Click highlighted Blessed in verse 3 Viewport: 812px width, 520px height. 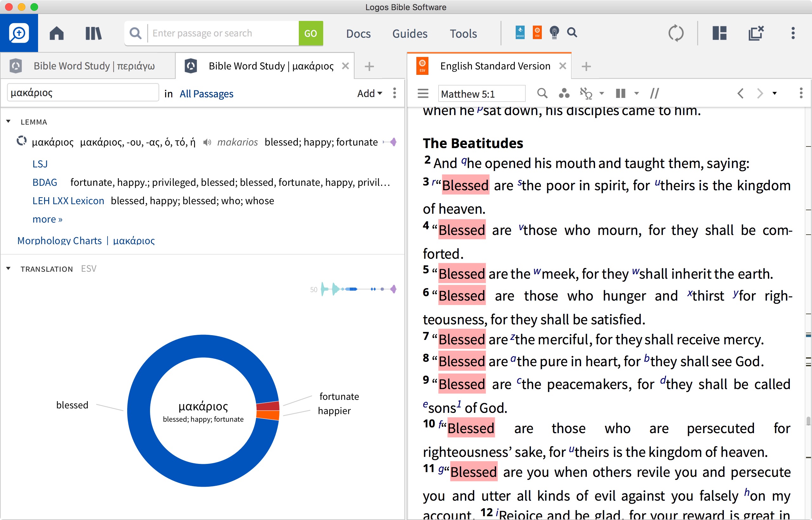[x=465, y=185]
